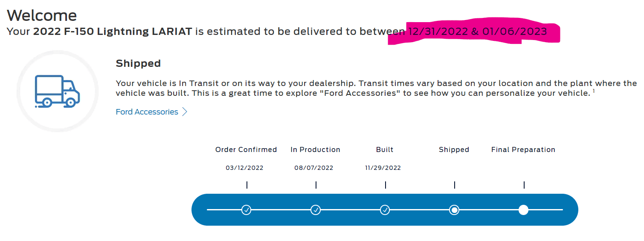The width and height of the screenshot is (644, 241).
Task: Select the Final Preparation progress dot
Action: pyautogui.click(x=524, y=210)
